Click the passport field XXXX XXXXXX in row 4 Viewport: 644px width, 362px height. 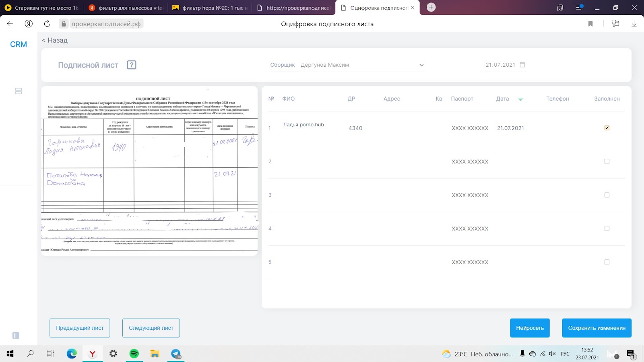(470, 228)
